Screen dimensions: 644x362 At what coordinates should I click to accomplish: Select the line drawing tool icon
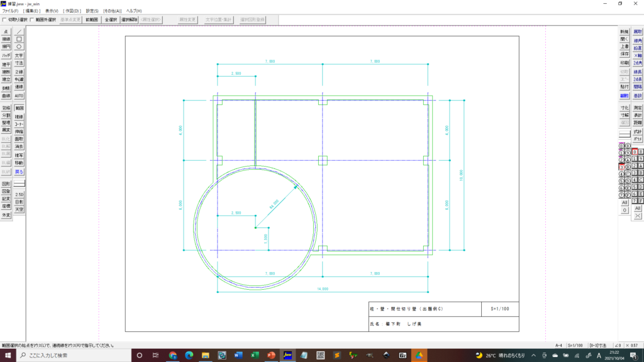(x=19, y=31)
